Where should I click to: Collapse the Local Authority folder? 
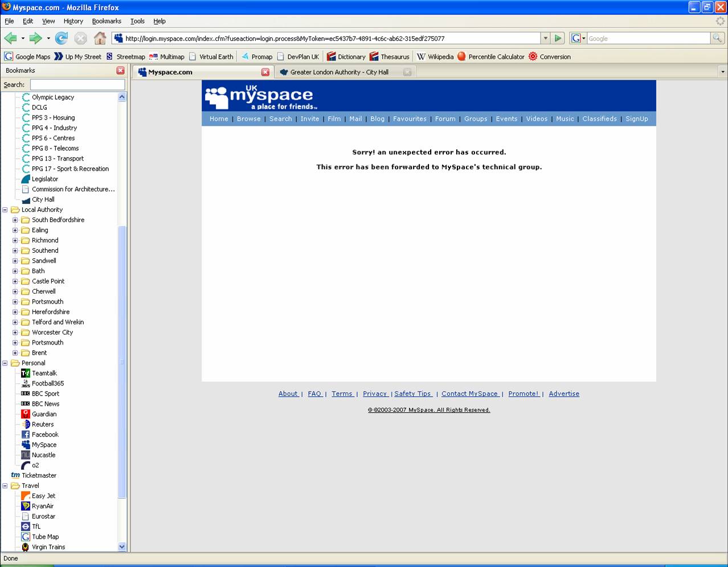(5, 209)
